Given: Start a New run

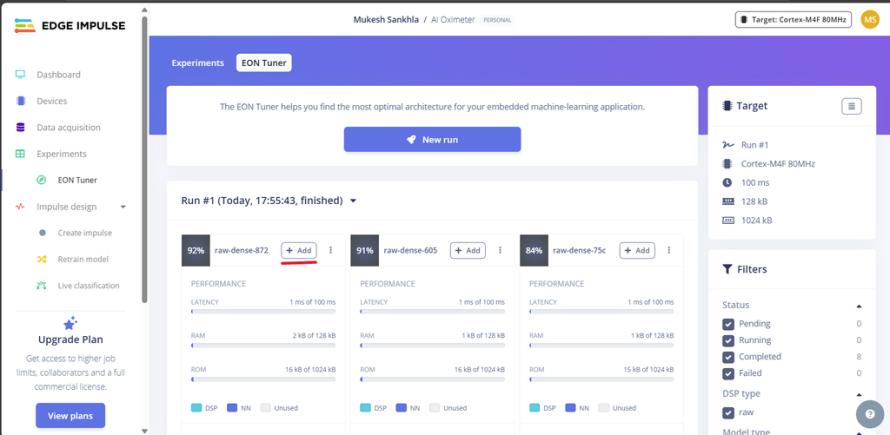Looking at the screenshot, I should click(x=432, y=139).
